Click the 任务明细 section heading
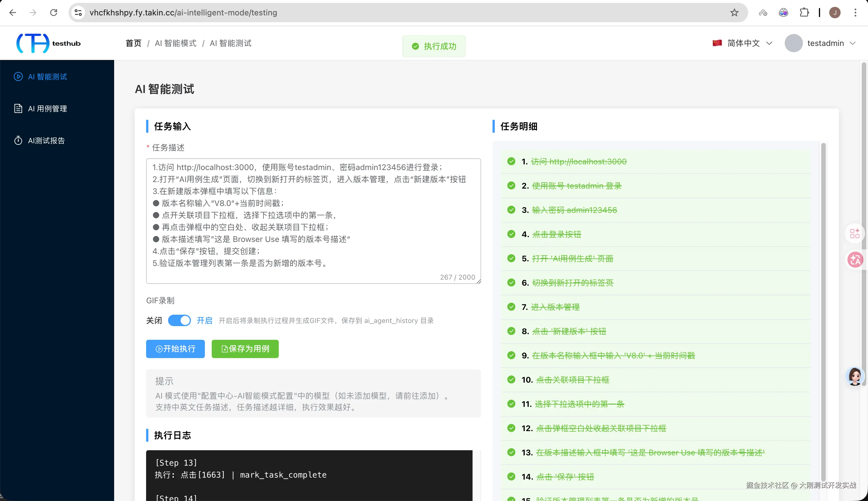This screenshot has width=868, height=501. click(x=519, y=126)
